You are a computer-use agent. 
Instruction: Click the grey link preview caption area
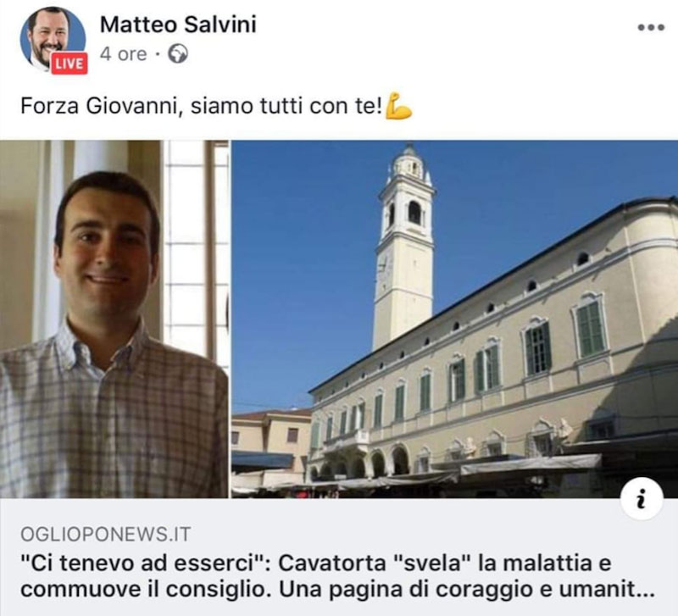(x=339, y=558)
